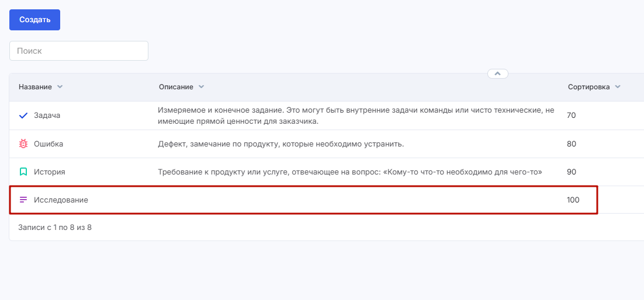The height and width of the screenshot is (300, 644).
Task: Click sort value 100 in Исследование row
Action: click(x=573, y=200)
